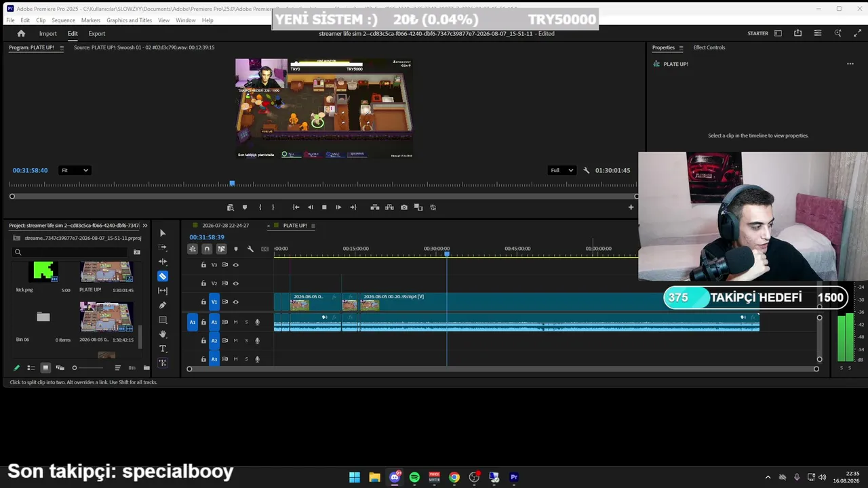Toggle captions track CC button

click(265, 249)
